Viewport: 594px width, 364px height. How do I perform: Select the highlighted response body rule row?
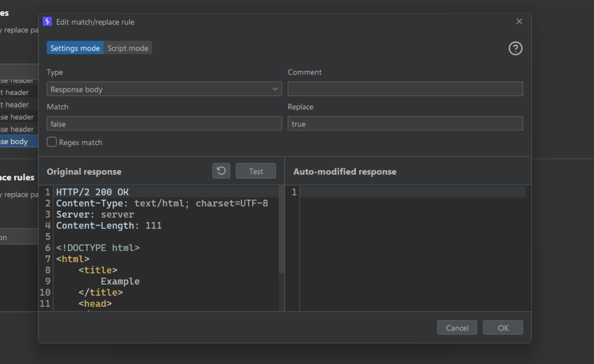[18, 141]
